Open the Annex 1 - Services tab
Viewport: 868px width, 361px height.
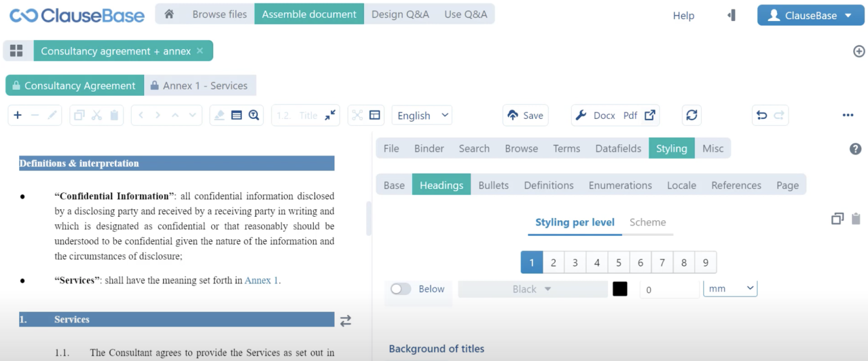click(x=199, y=86)
